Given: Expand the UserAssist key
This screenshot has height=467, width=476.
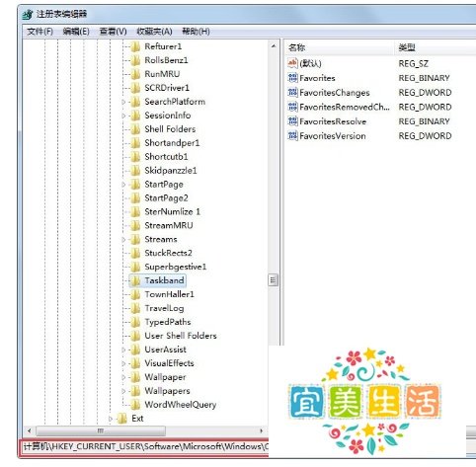Looking at the screenshot, I should 123,350.
